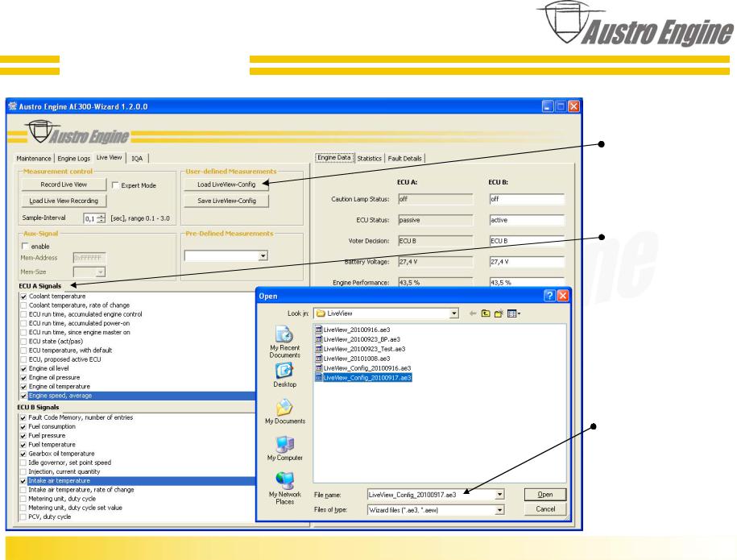
Task: Uncheck Gearbox oil temperature signal
Action: pos(23,454)
